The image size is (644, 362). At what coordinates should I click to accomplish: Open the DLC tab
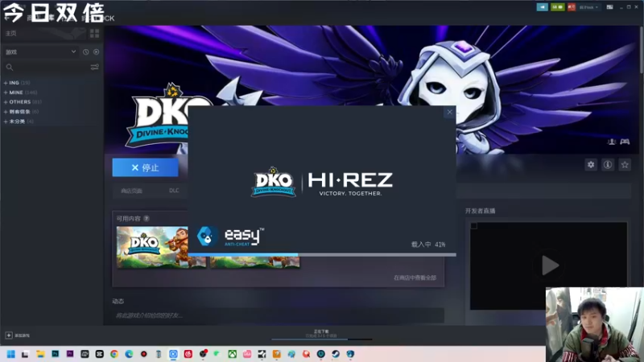pos(174,191)
